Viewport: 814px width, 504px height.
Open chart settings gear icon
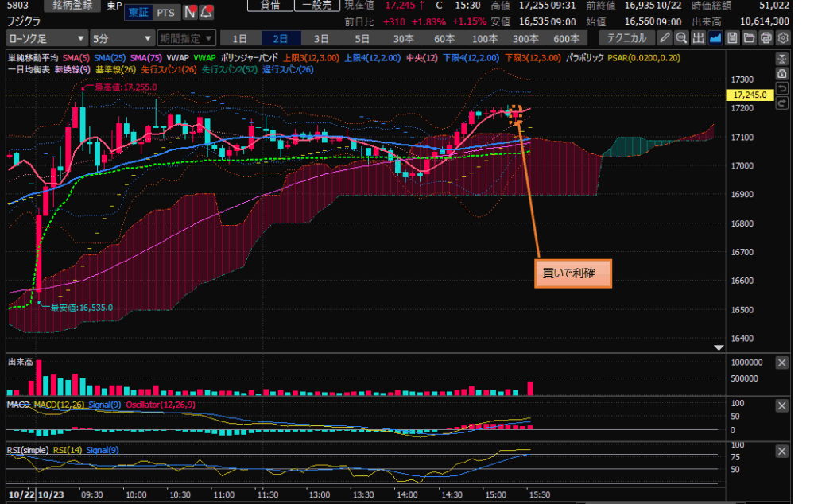click(784, 37)
